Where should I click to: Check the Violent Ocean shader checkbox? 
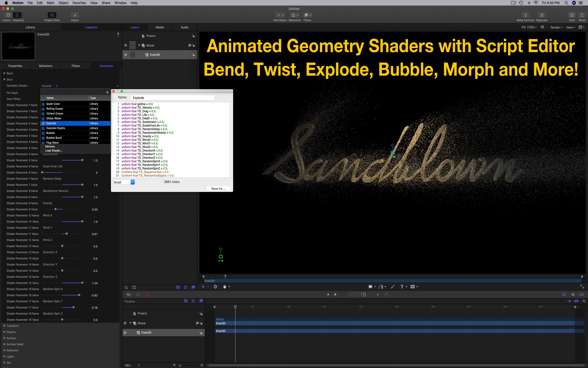(43, 114)
